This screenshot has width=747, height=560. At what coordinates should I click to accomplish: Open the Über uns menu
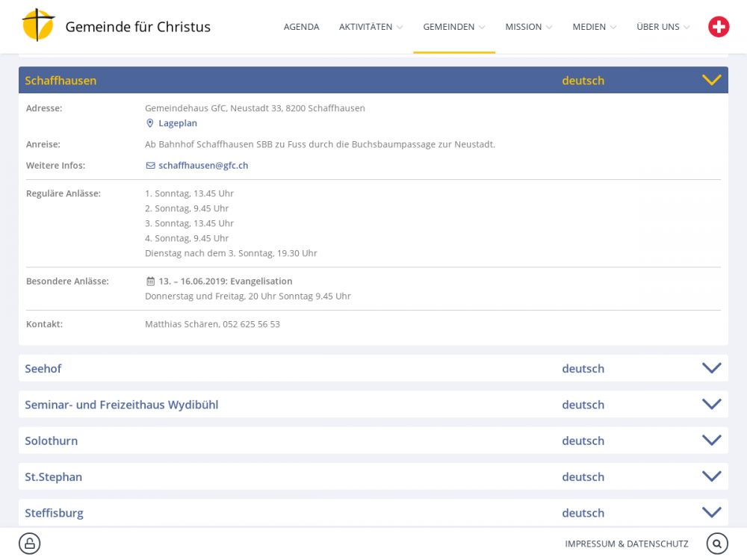pyautogui.click(x=663, y=27)
